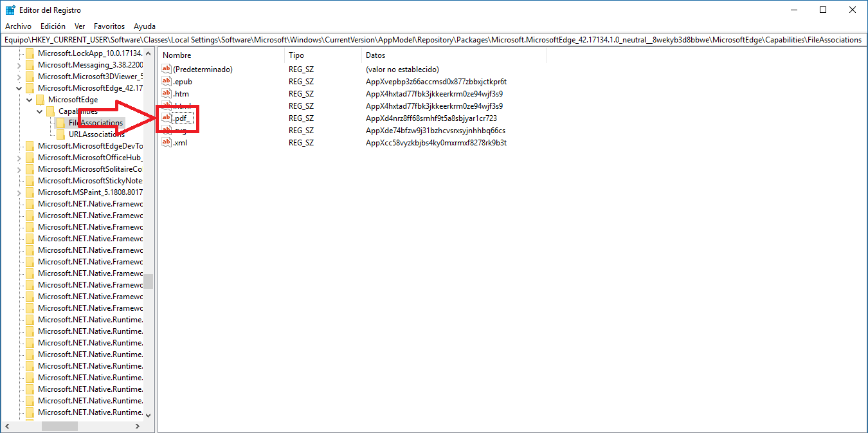Click the Microsoft.MicrosoftEdgeDevTo folder icon
The width and height of the screenshot is (868, 433).
pyautogui.click(x=30, y=146)
